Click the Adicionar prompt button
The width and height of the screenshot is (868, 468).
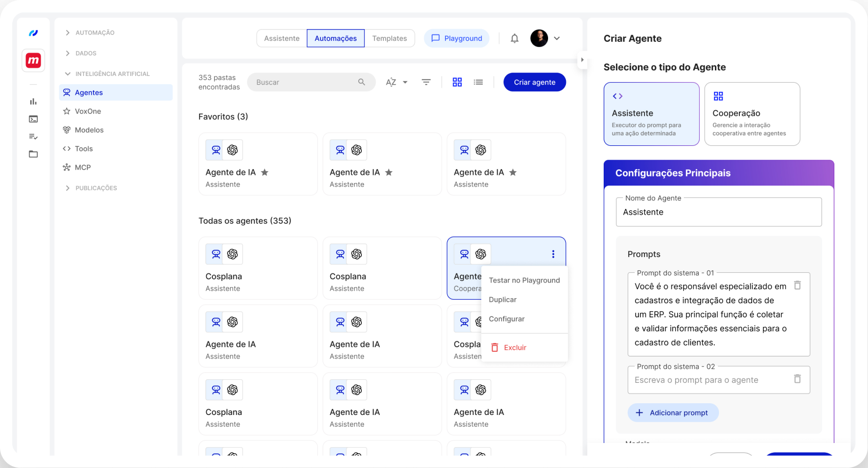[673, 412]
